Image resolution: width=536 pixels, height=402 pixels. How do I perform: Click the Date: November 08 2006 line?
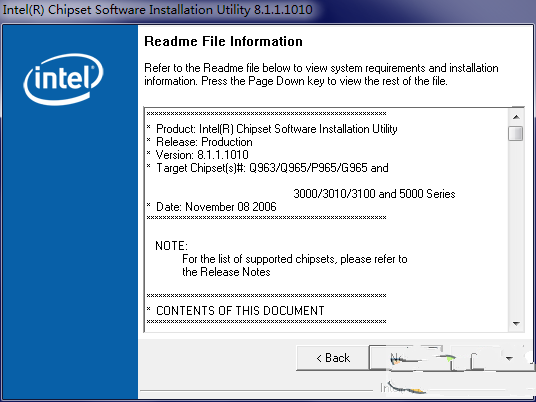212,207
